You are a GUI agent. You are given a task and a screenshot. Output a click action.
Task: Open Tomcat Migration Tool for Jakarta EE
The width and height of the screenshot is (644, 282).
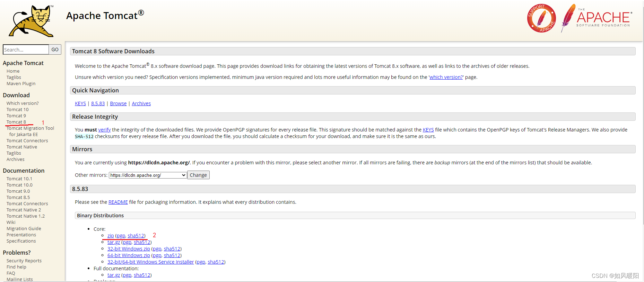pyautogui.click(x=30, y=131)
